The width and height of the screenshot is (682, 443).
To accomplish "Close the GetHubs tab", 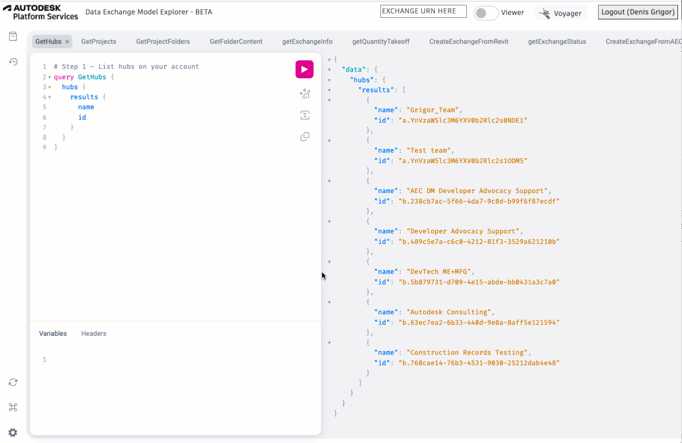I will coord(67,42).
